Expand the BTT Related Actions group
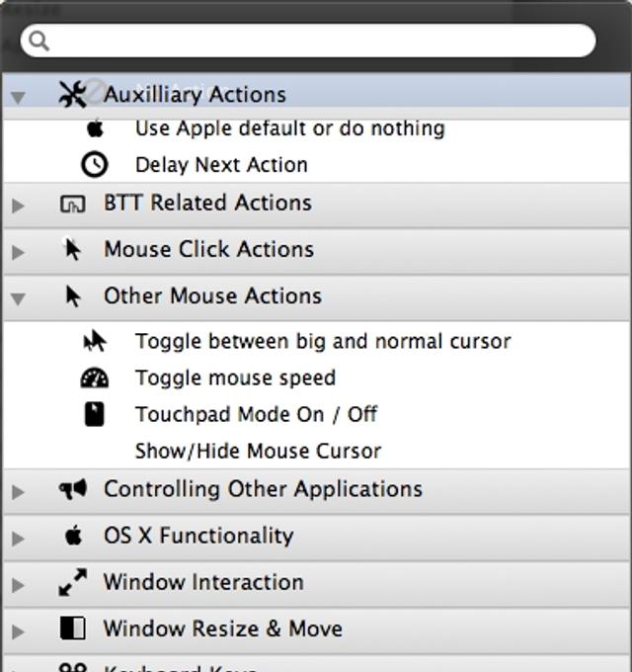Viewport: 632px width, 672px height. pos(17,205)
